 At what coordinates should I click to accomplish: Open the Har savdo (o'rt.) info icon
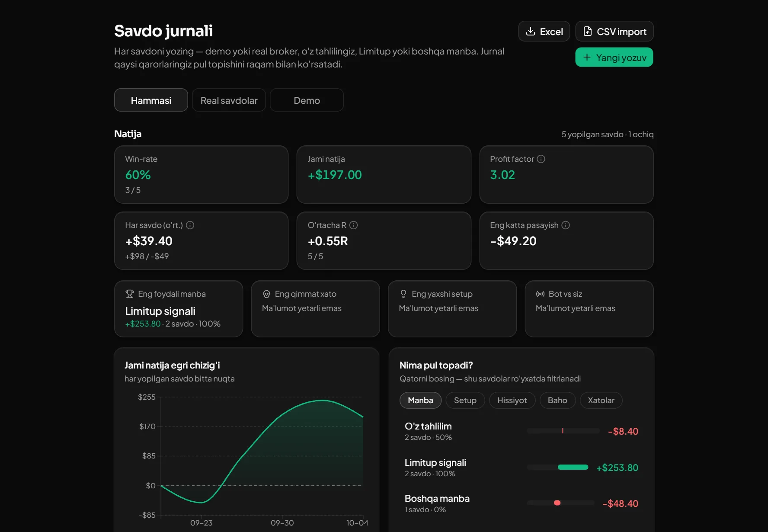[190, 225]
